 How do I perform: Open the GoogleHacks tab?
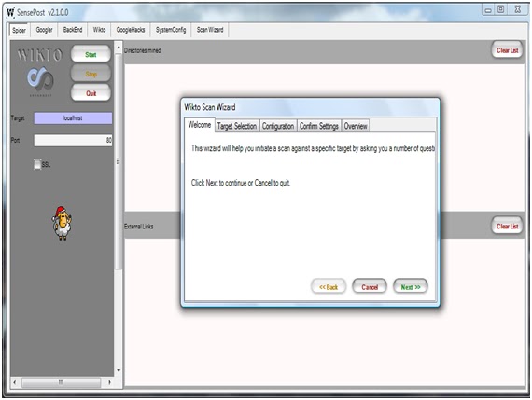131,30
